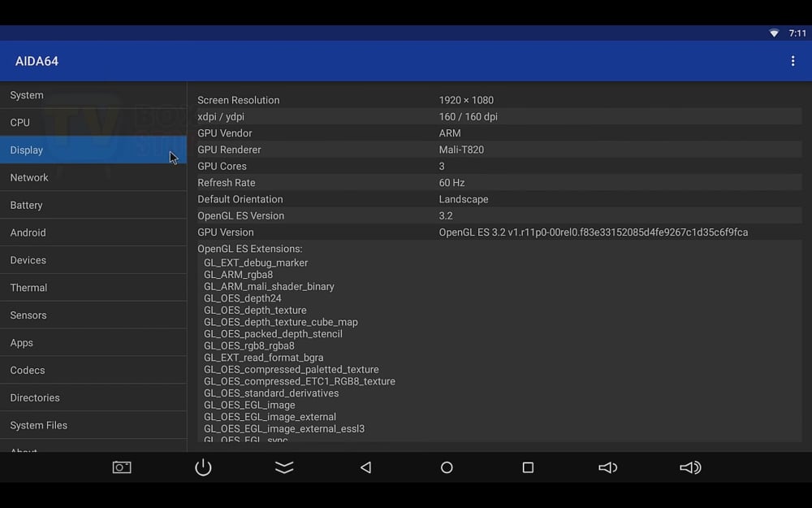Open the Thermal section

pyautogui.click(x=93, y=287)
